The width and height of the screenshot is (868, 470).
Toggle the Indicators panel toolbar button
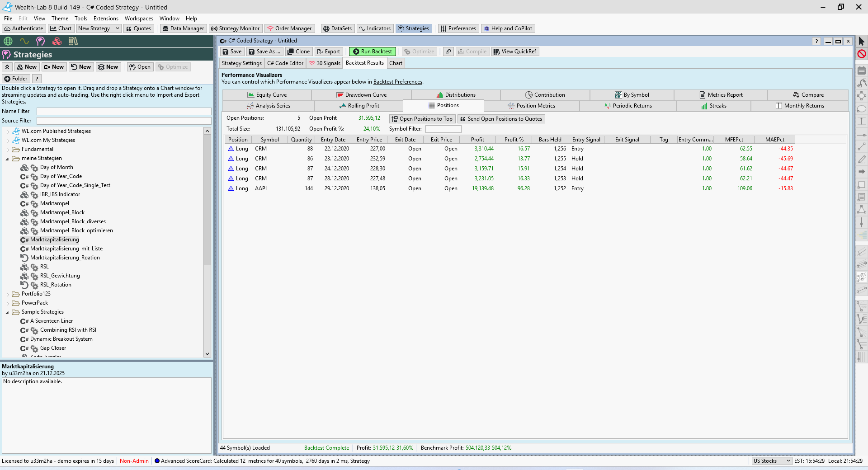pos(374,28)
